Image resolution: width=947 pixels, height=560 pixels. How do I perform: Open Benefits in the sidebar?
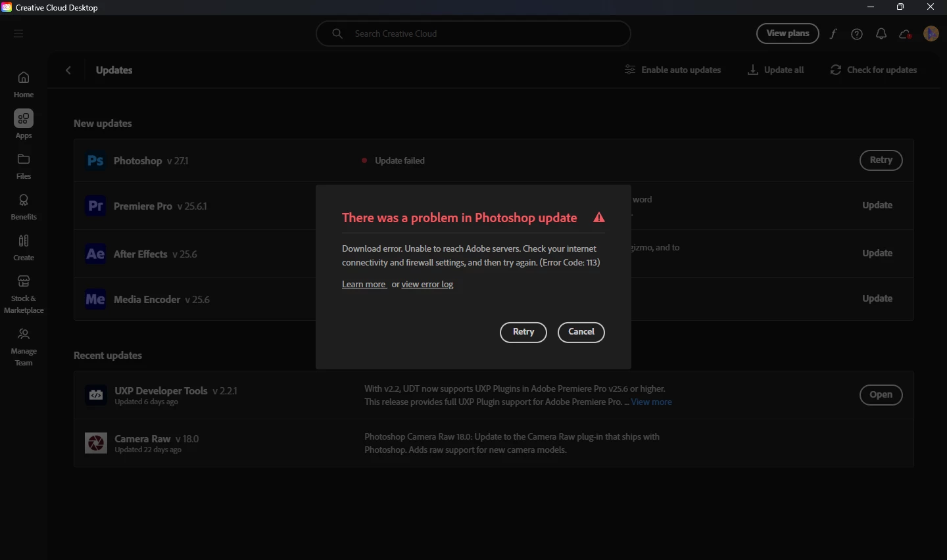click(x=24, y=207)
